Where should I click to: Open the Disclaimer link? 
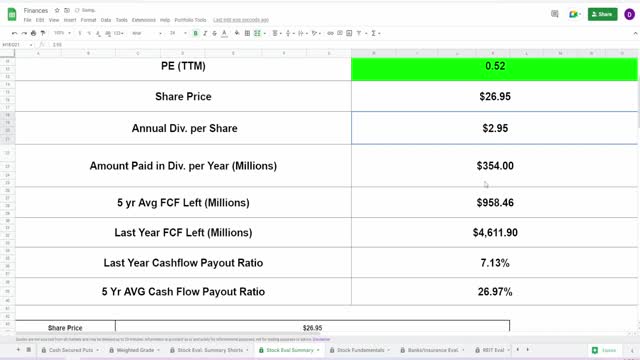click(x=321, y=339)
